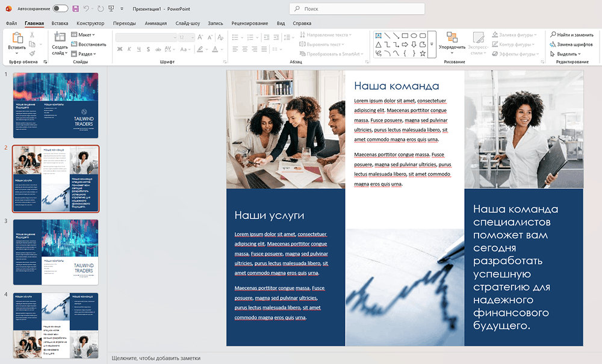Expand the shapes gallery more arrow
This screenshot has width=602, height=364.
click(432, 44)
